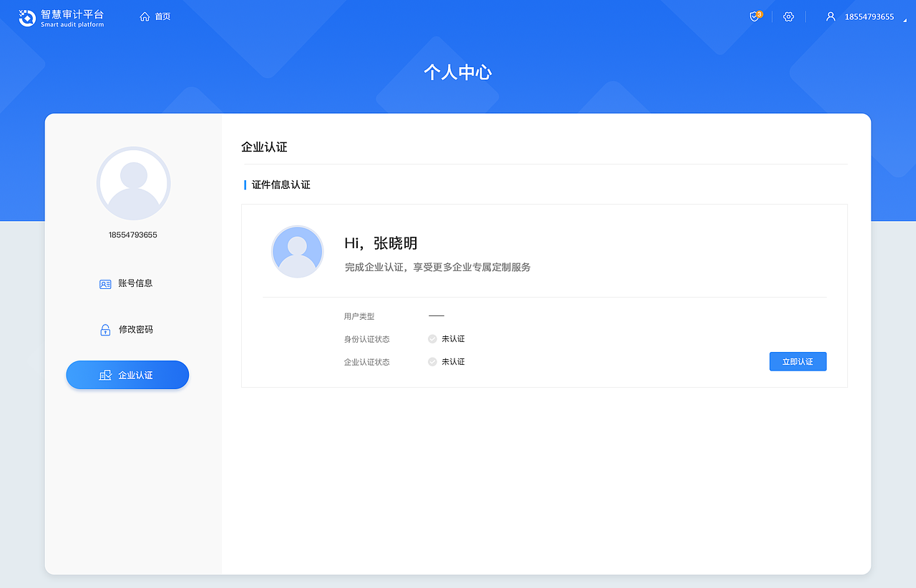Click the user profile icon in top bar
This screenshot has width=916, height=588.
click(830, 16)
